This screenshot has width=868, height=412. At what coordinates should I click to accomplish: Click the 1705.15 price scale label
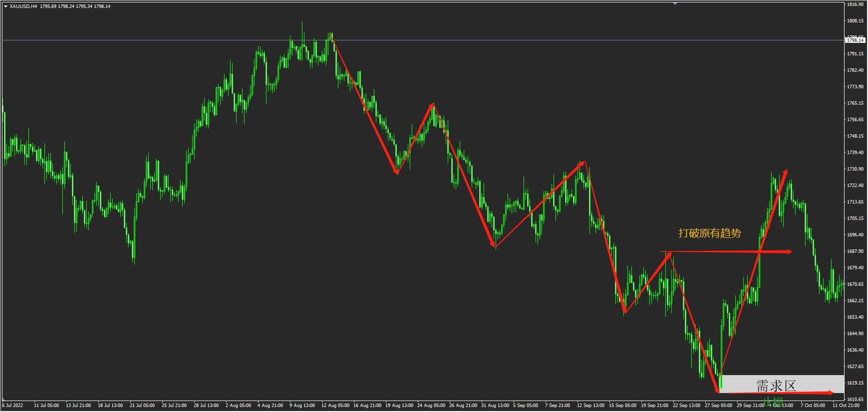[856, 218]
